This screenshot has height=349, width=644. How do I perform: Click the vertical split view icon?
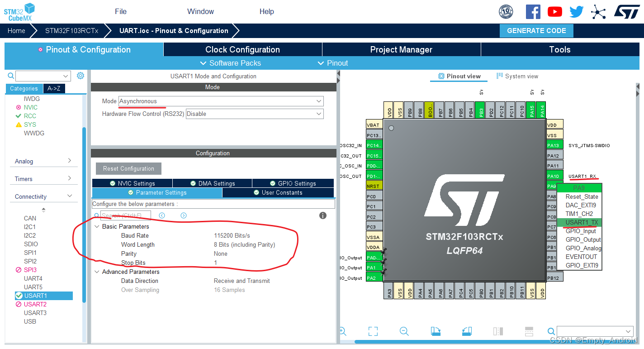click(498, 331)
